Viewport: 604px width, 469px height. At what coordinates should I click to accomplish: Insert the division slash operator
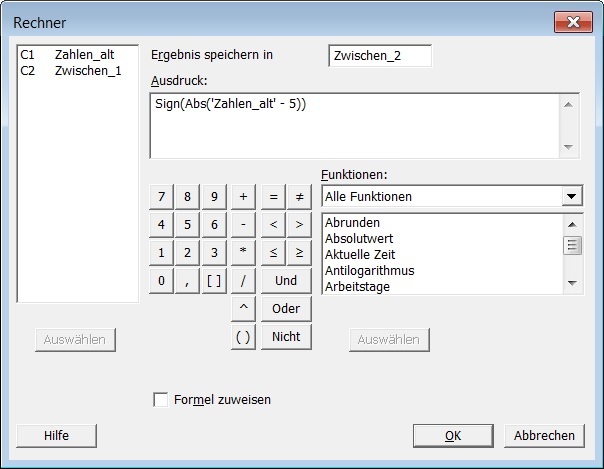click(x=243, y=281)
